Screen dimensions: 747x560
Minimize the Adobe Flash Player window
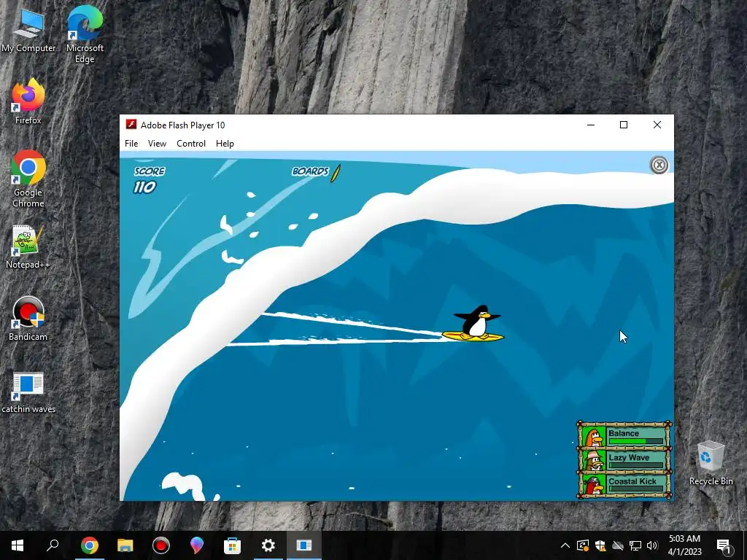point(591,125)
